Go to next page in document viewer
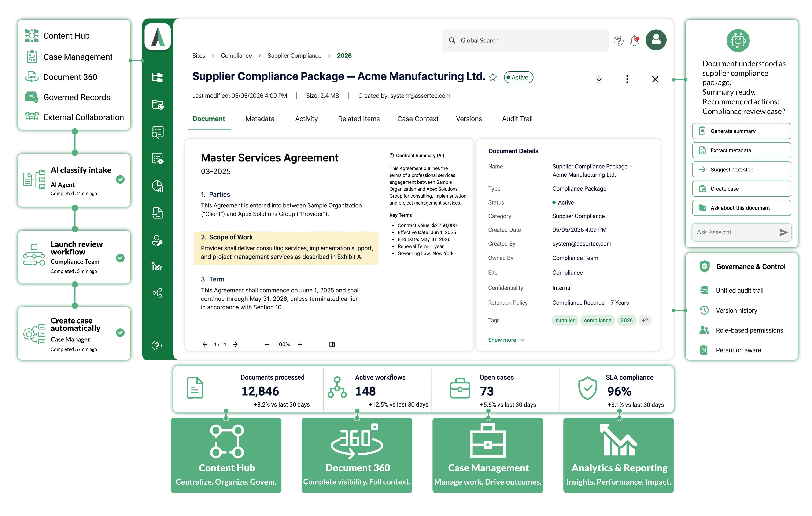The height and width of the screenshot is (516, 812). [235, 344]
